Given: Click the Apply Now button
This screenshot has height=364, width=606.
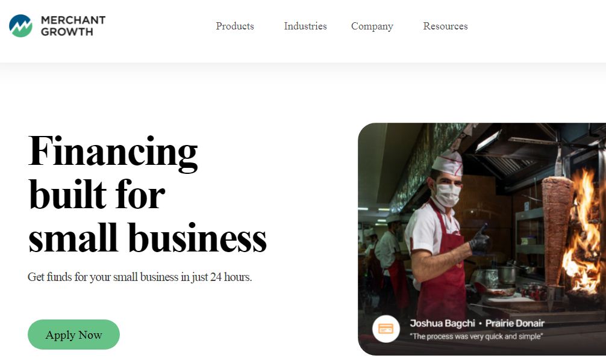Looking at the screenshot, I should pyautogui.click(x=74, y=335).
